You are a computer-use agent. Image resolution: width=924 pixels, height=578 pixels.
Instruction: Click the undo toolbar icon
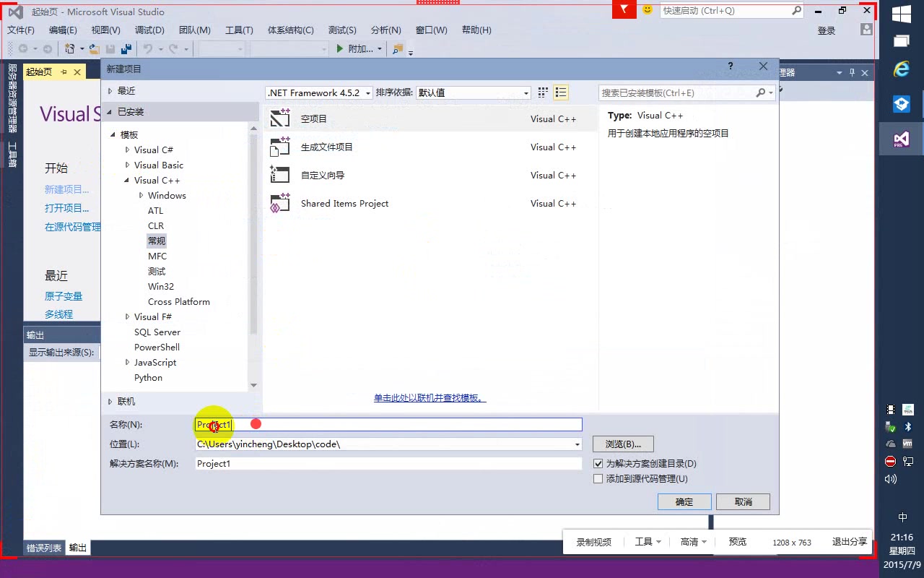pyautogui.click(x=148, y=49)
